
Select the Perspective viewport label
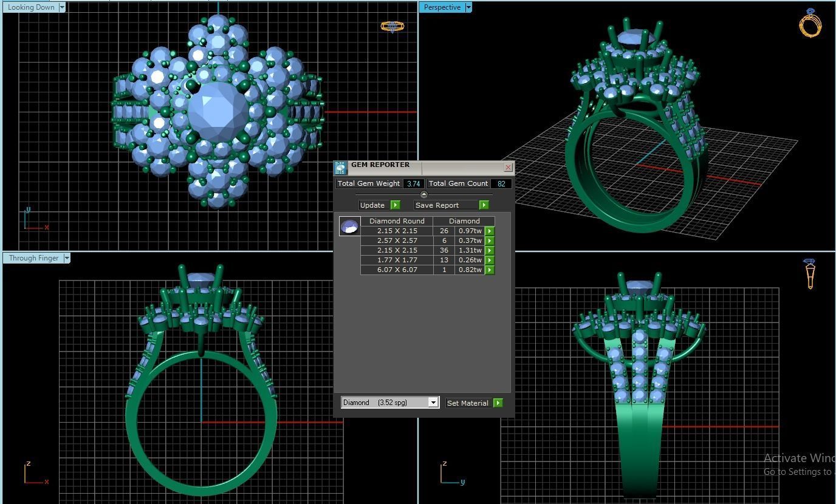point(442,7)
